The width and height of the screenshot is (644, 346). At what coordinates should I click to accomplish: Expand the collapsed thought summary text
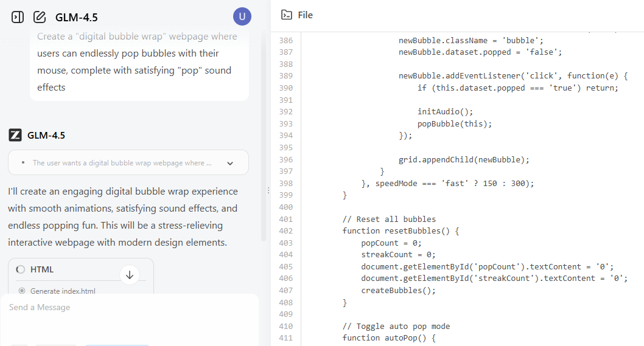[x=122, y=163]
